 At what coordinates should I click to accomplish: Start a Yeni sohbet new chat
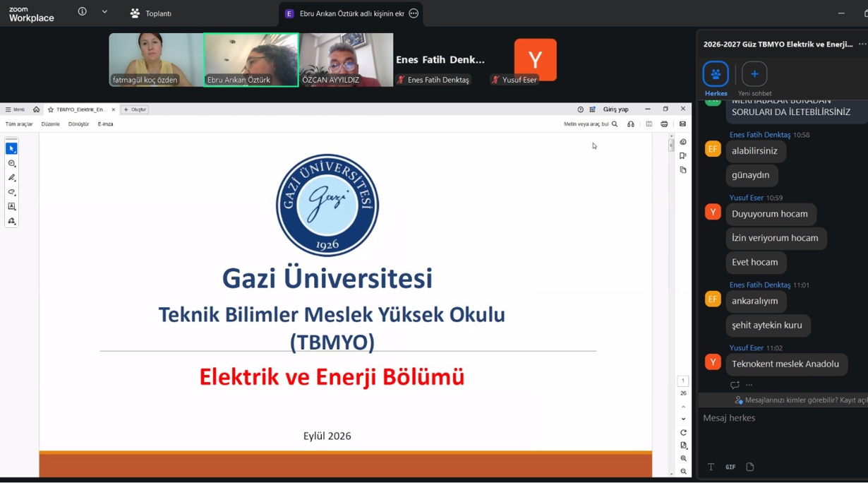[754, 74]
